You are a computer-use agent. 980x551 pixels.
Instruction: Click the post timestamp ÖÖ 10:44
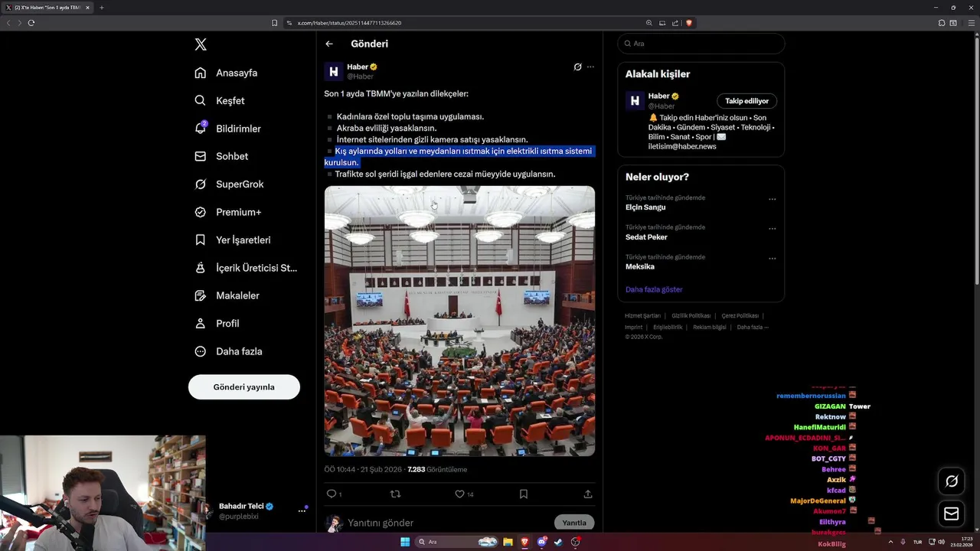(x=363, y=469)
